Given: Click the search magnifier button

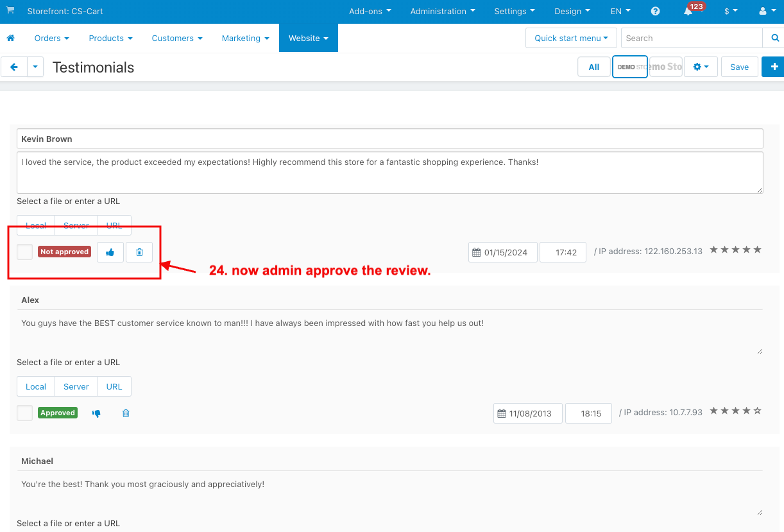Looking at the screenshot, I should pyautogui.click(x=774, y=38).
